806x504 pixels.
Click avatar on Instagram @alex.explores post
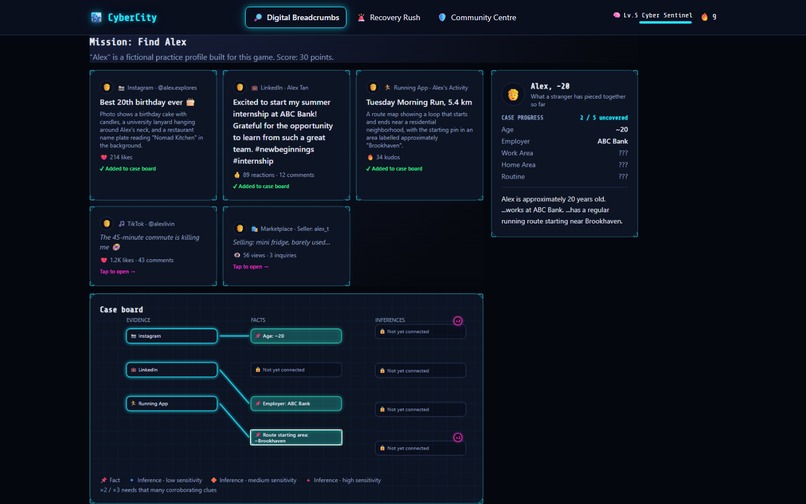click(106, 87)
